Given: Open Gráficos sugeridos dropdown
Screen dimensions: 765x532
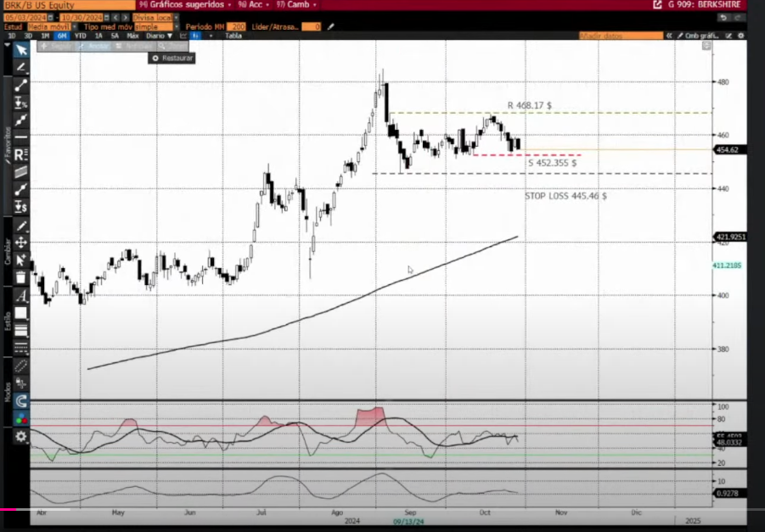Looking at the screenshot, I should point(185,4).
